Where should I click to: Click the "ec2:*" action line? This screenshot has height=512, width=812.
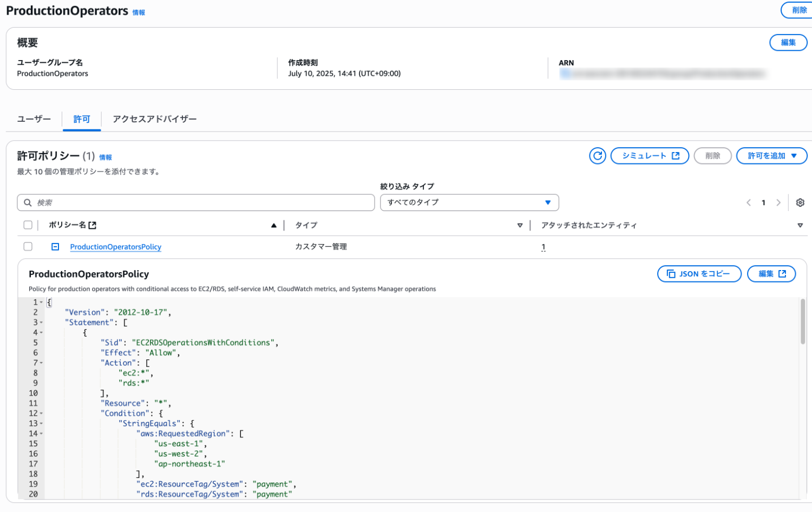[134, 373]
